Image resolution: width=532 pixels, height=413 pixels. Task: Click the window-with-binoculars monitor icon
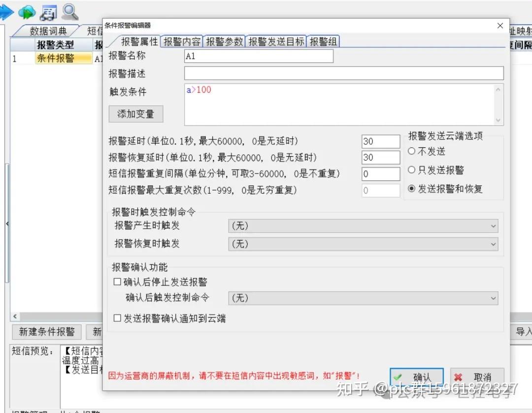(48, 12)
